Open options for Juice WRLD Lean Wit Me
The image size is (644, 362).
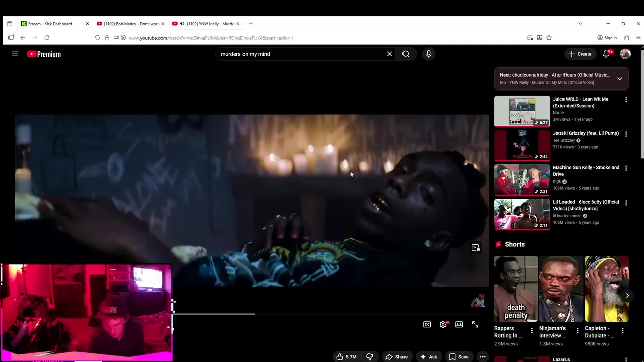(x=626, y=100)
